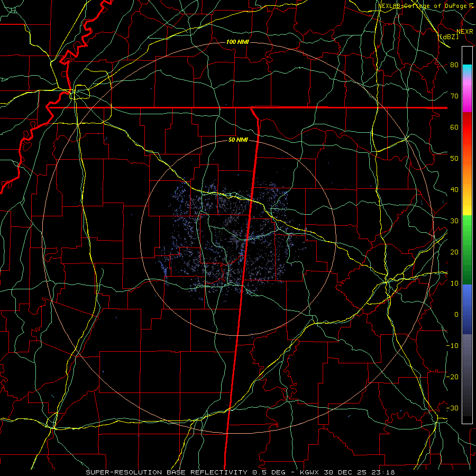Click the [dBZ] unit label

tap(449, 36)
